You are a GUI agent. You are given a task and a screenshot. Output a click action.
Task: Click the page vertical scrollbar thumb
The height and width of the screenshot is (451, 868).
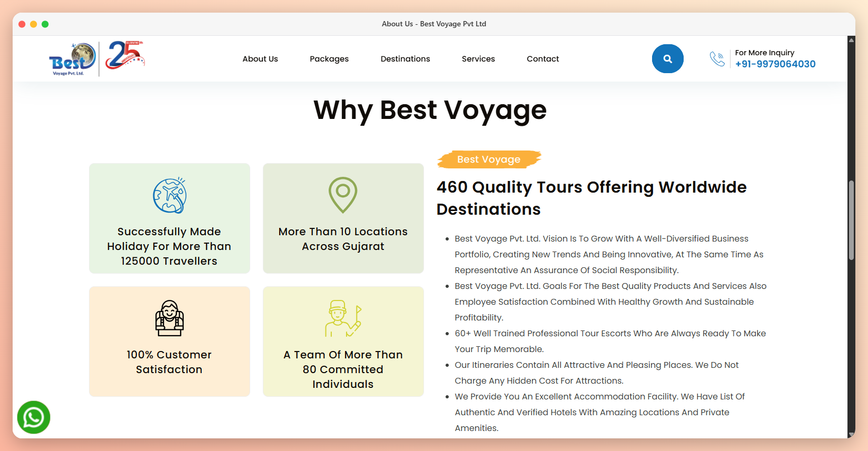[851, 221]
